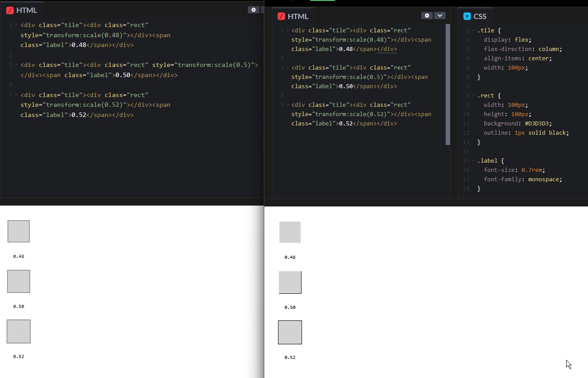Click the blue CSS asterisk icon
This screenshot has width=588, height=378.
click(467, 16)
